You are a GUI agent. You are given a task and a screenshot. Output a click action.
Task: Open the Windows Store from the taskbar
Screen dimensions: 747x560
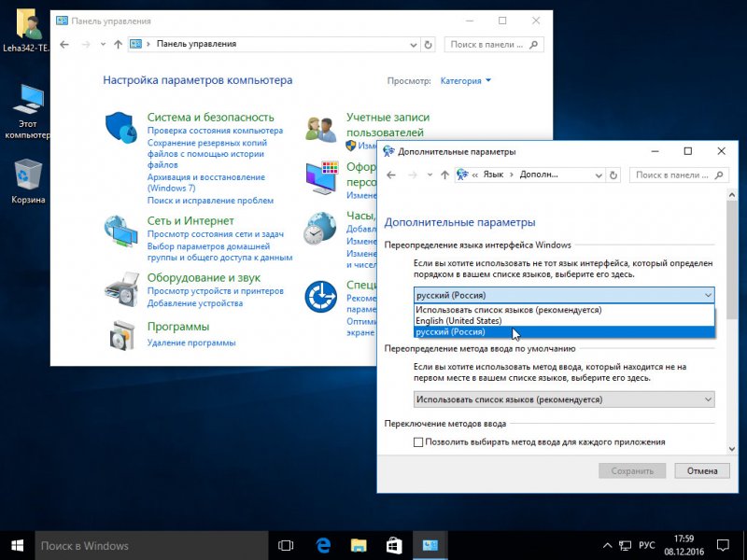click(394, 545)
